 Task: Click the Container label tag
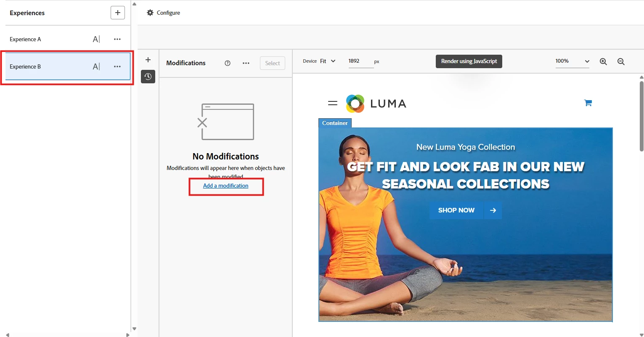(335, 123)
